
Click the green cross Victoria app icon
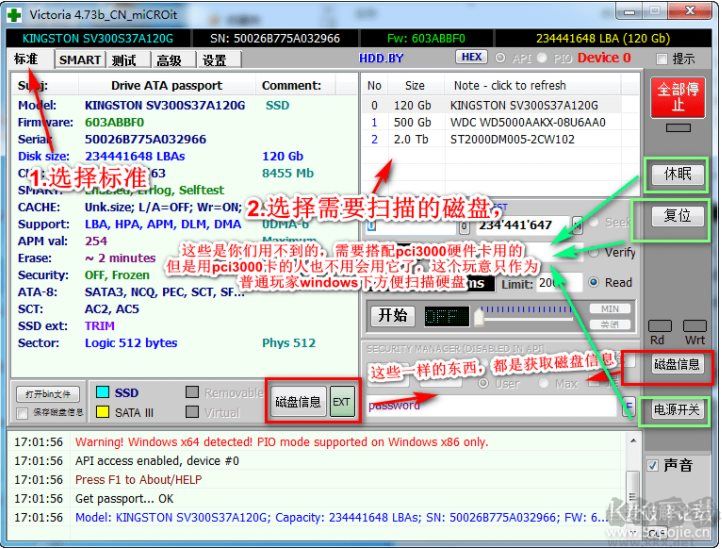[14, 15]
